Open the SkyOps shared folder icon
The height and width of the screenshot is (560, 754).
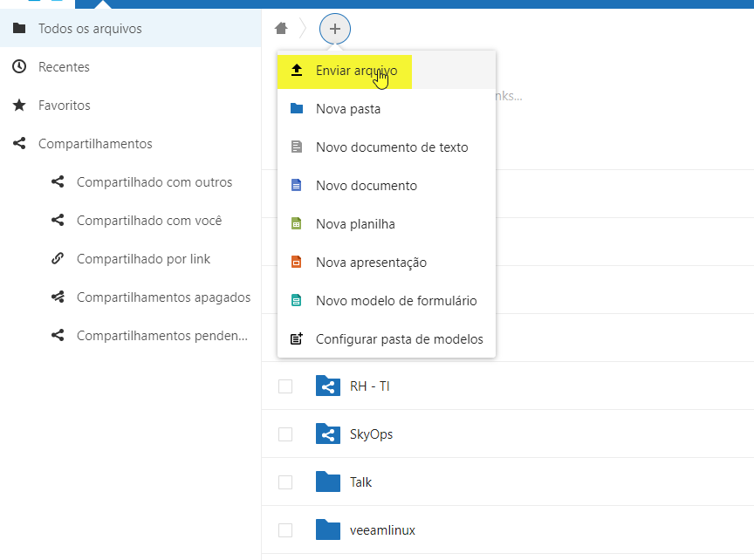point(328,434)
